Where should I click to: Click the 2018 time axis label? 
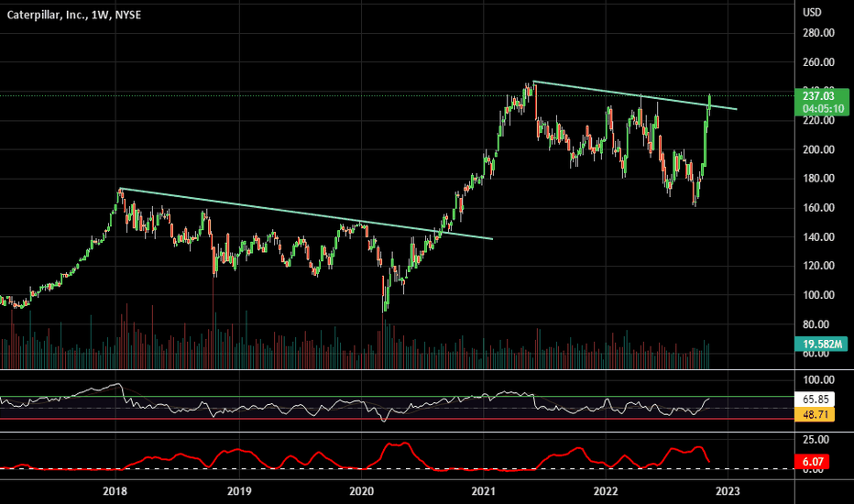point(115,491)
